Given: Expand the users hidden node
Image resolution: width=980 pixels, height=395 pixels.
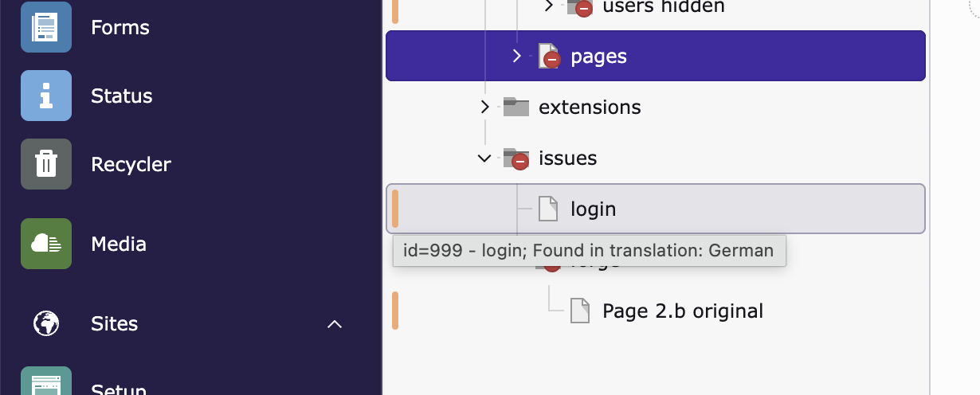Looking at the screenshot, I should pyautogui.click(x=548, y=6).
